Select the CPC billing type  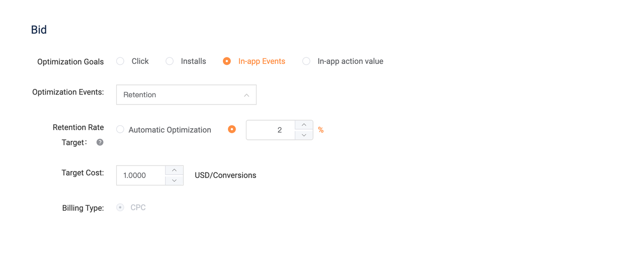point(120,207)
